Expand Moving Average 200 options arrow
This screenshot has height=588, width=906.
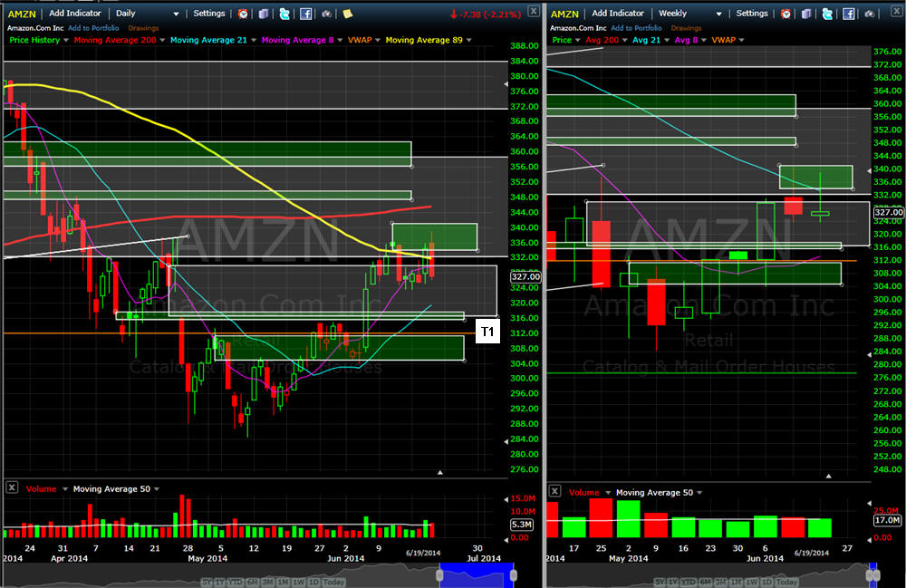[x=162, y=40]
